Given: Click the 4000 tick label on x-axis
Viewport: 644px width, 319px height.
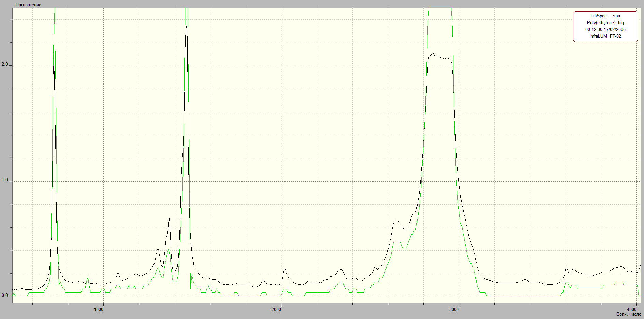Looking at the screenshot, I should [x=631, y=309].
